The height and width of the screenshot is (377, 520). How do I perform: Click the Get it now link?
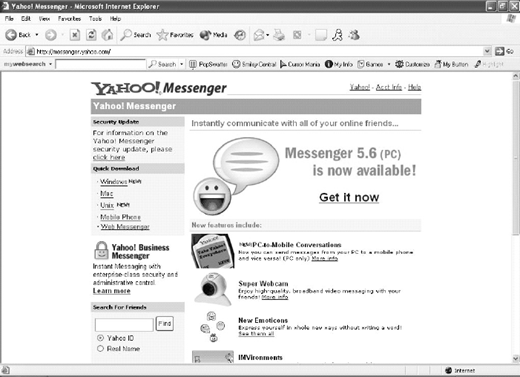(x=349, y=197)
